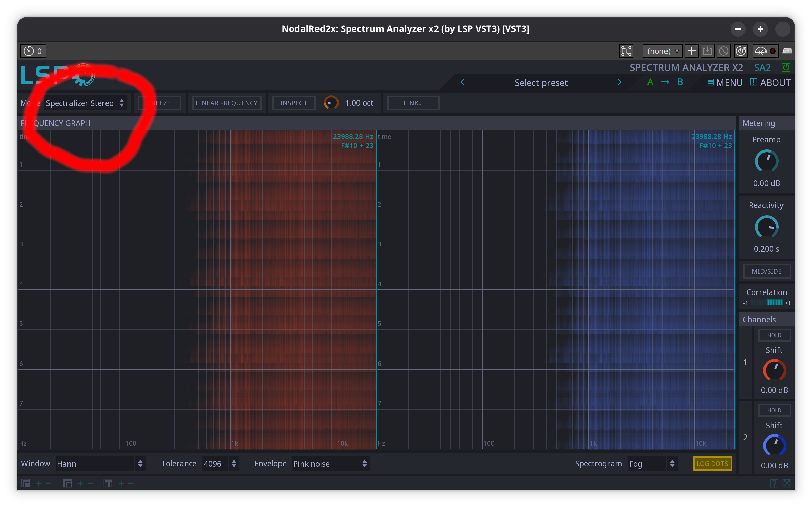Click the Preamp knob

pos(767,161)
